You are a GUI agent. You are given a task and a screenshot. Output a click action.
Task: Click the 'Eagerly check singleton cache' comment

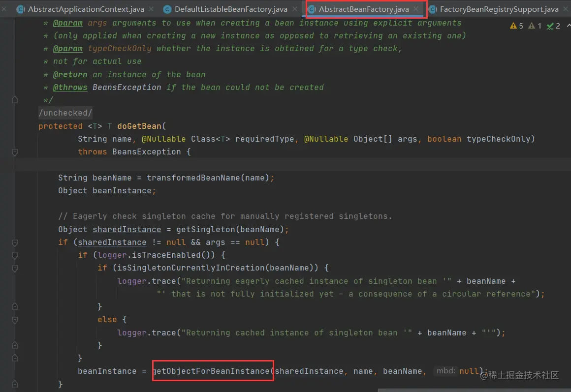[225, 216]
